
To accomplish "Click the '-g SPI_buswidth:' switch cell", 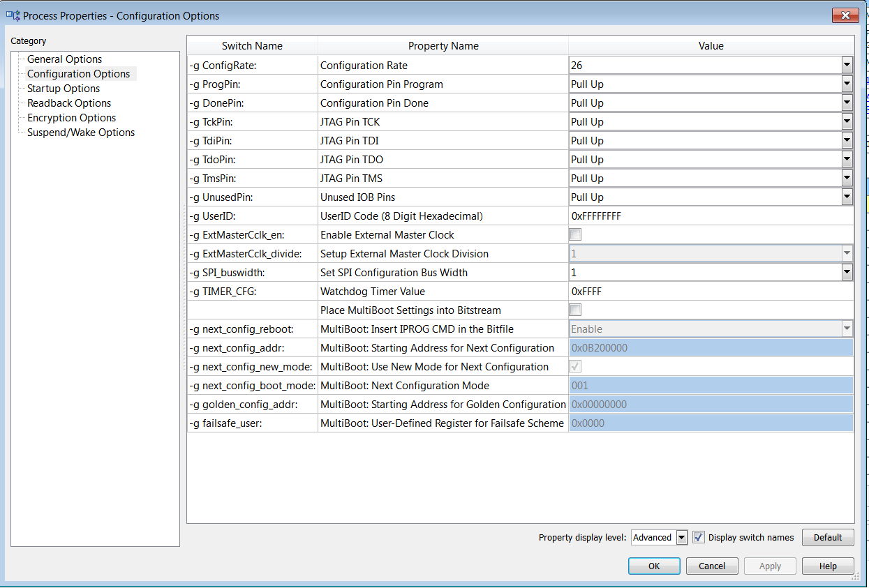I will click(x=252, y=272).
